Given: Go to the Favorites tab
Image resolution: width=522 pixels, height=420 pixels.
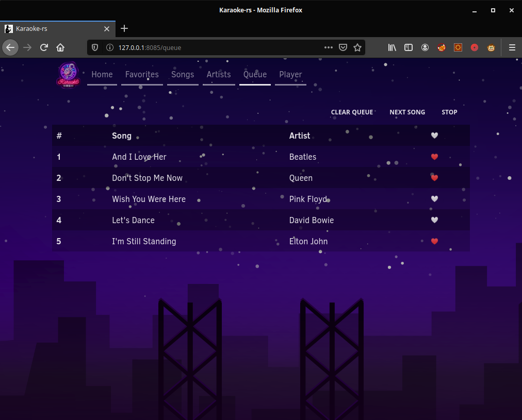Looking at the screenshot, I should [x=142, y=75].
